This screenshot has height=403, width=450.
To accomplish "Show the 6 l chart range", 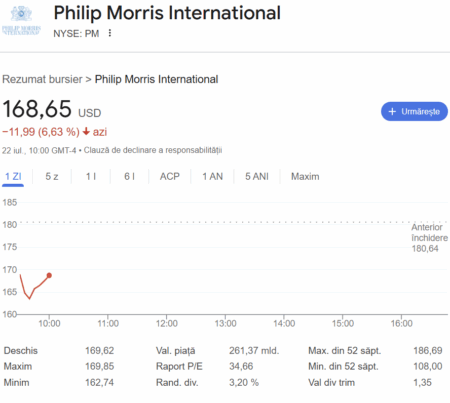I will (x=129, y=176).
